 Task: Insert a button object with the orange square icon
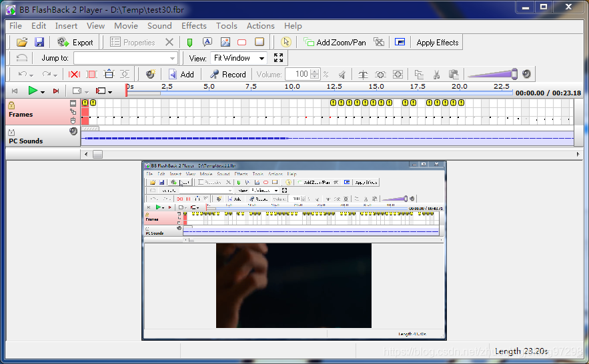(x=259, y=42)
